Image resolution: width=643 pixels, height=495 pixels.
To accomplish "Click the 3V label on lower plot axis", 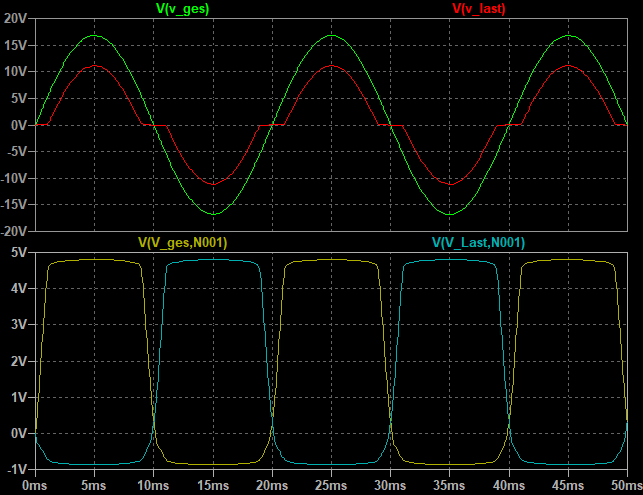I will [x=19, y=324].
